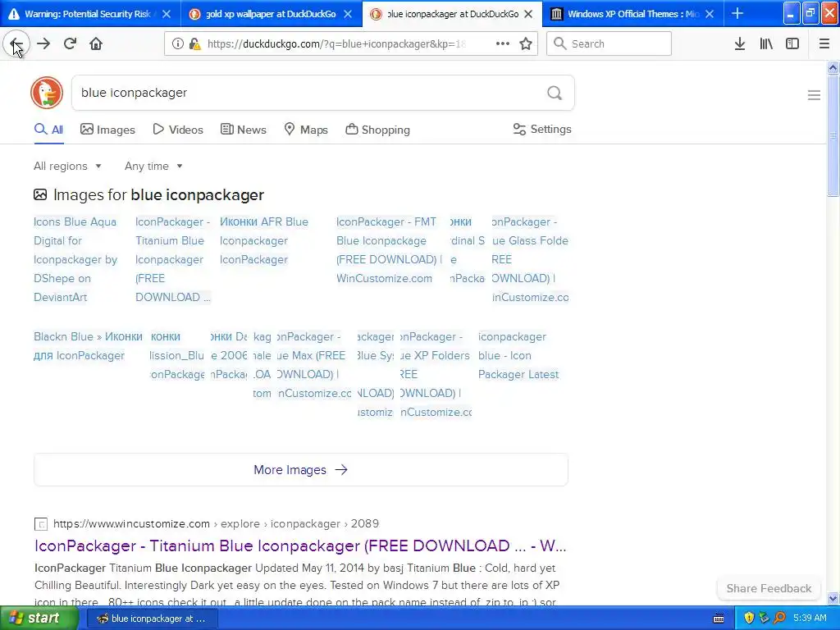Click the taskbar clock showing 5:39 AM
Screen dimensions: 840x630
click(810, 619)
